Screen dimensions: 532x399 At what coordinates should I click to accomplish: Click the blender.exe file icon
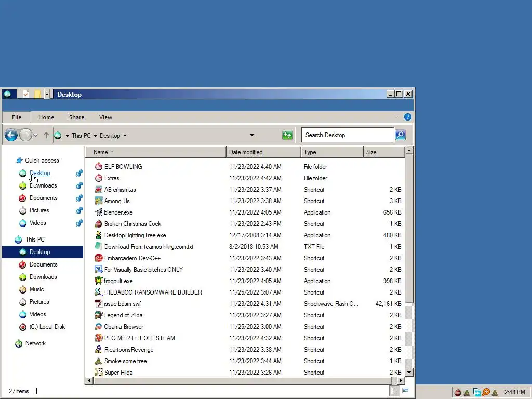[x=98, y=212]
